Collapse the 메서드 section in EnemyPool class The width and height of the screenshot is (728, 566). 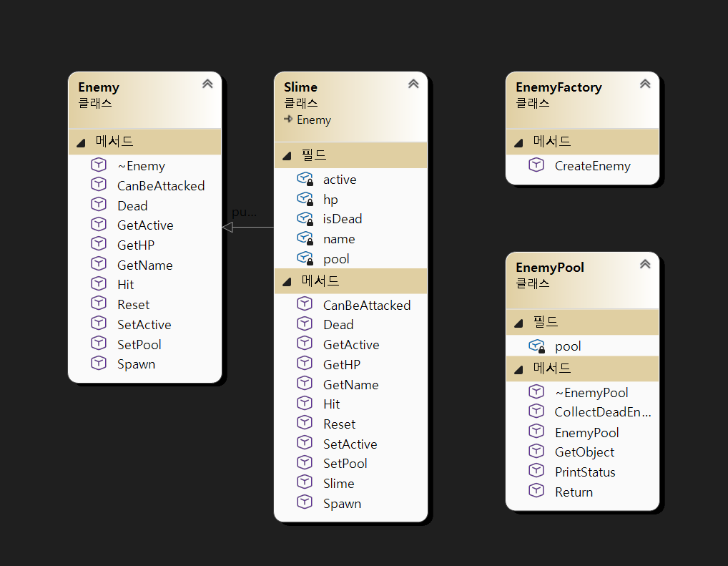click(518, 369)
